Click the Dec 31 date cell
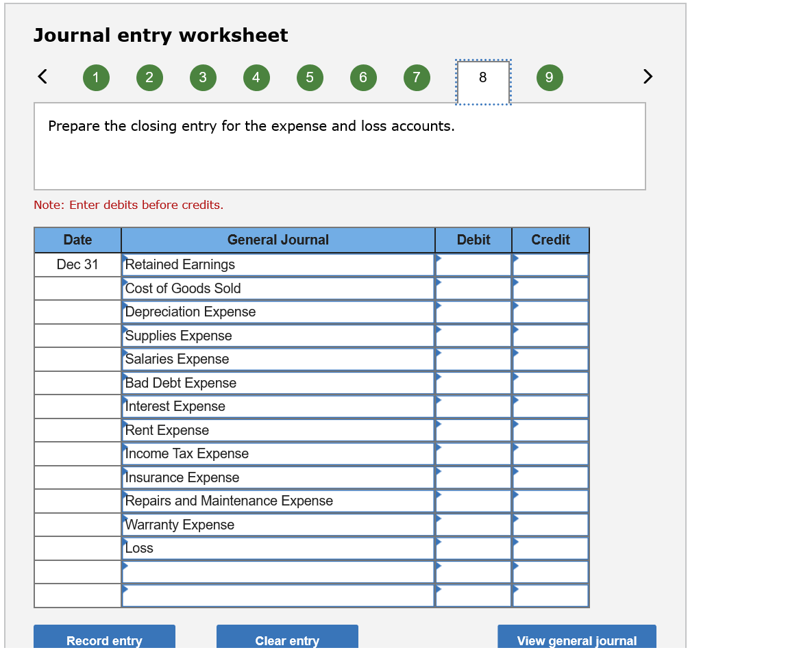Image resolution: width=812 pixels, height=650 pixels. click(x=77, y=264)
